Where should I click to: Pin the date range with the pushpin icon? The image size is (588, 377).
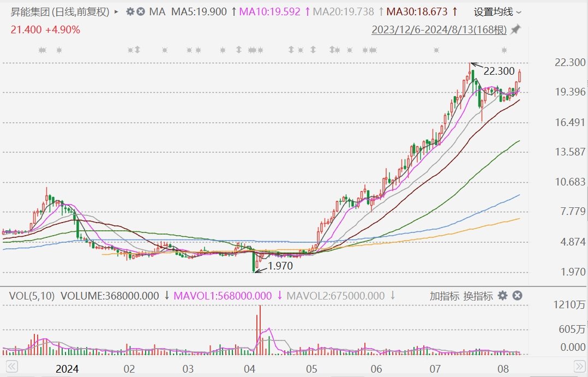(x=515, y=29)
